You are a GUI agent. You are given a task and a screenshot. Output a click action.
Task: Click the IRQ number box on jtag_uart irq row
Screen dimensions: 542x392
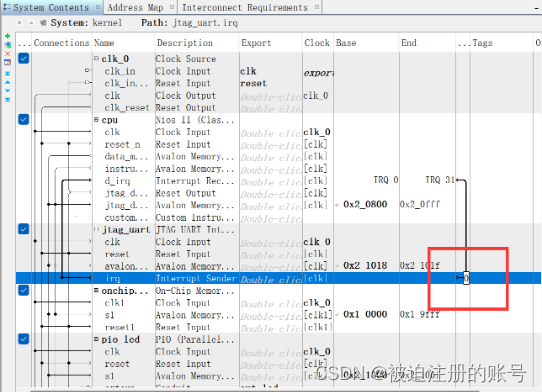click(466, 278)
